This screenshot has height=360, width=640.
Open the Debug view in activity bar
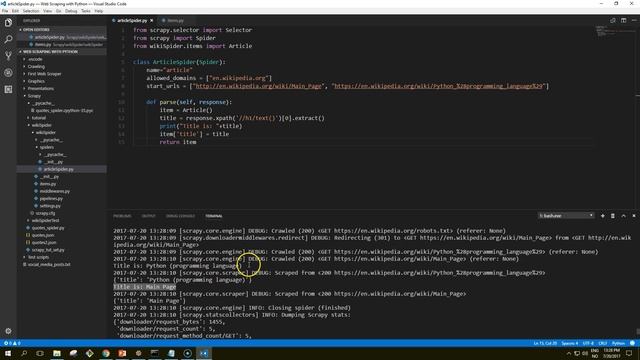point(8,73)
